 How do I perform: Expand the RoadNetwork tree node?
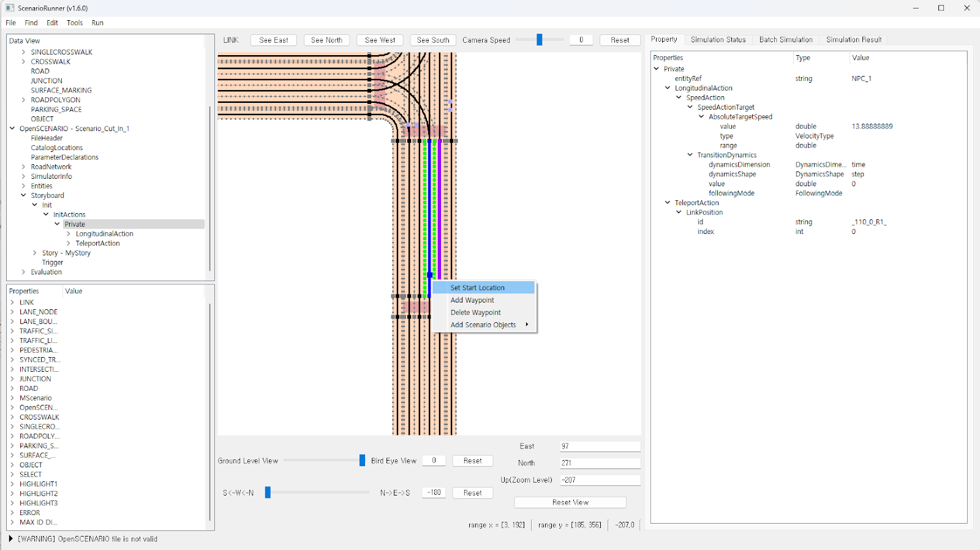click(24, 167)
